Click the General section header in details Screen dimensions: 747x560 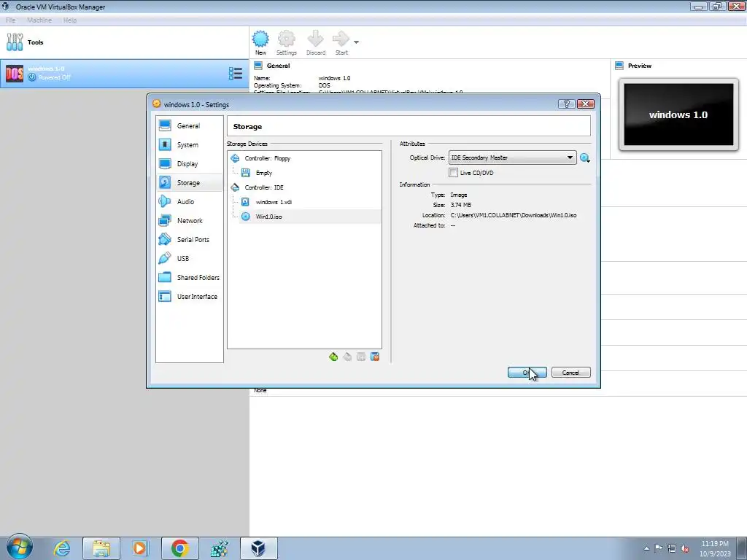pos(278,66)
